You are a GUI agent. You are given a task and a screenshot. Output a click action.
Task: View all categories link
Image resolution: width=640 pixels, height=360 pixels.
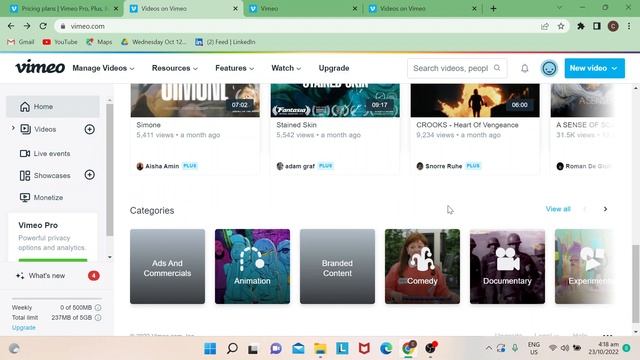click(x=558, y=209)
